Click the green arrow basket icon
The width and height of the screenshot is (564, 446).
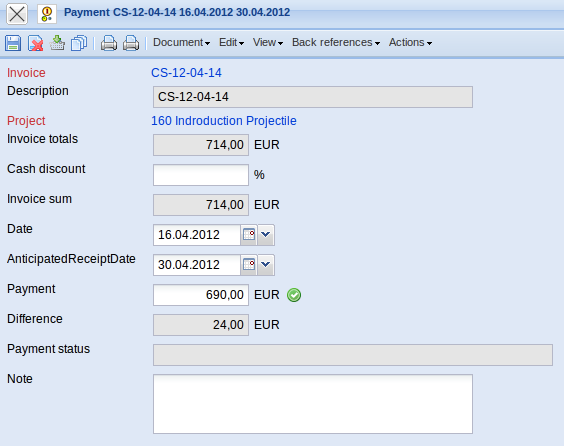(x=57, y=43)
